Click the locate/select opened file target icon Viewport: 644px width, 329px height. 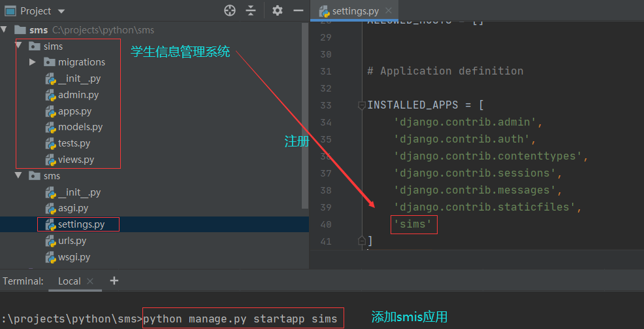pos(230,10)
